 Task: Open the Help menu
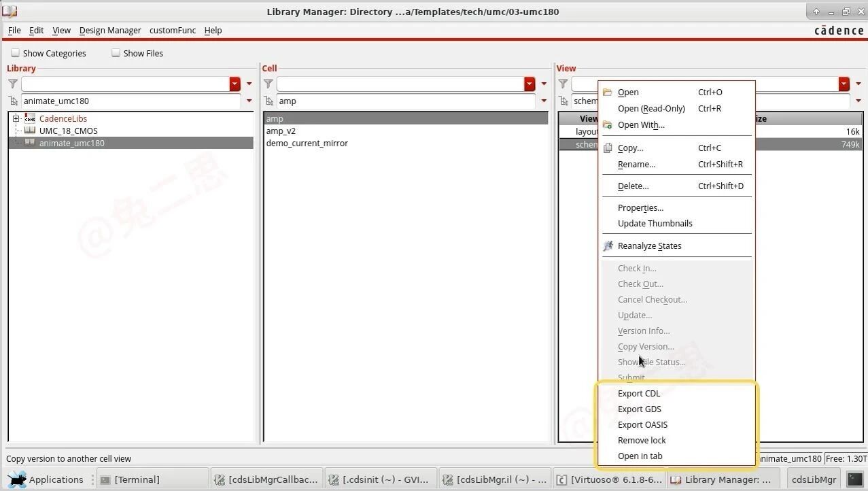(213, 30)
